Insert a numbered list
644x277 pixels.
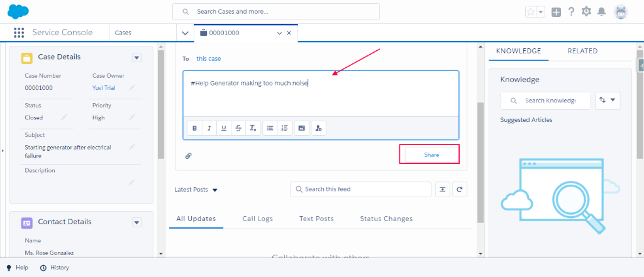pyautogui.click(x=285, y=128)
